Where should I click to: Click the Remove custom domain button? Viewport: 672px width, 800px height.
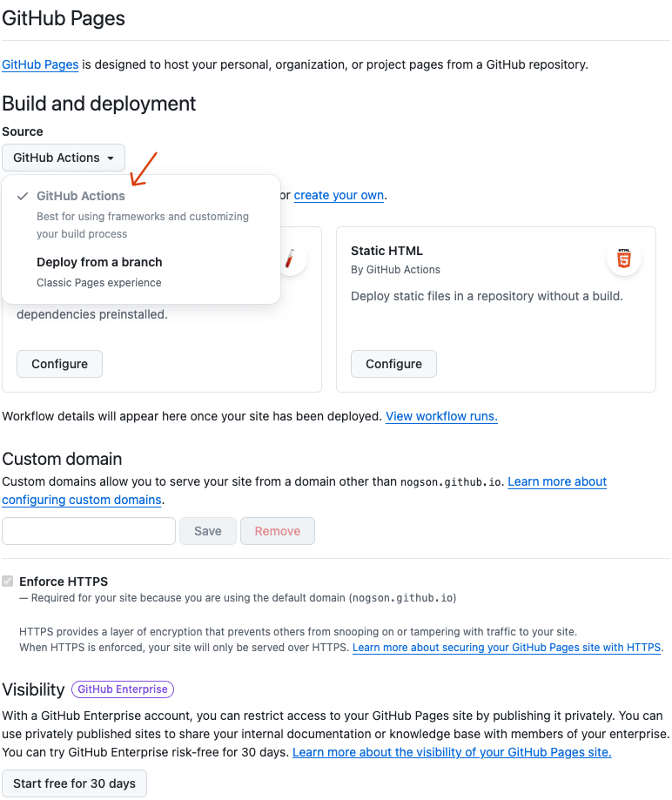coord(277,530)
